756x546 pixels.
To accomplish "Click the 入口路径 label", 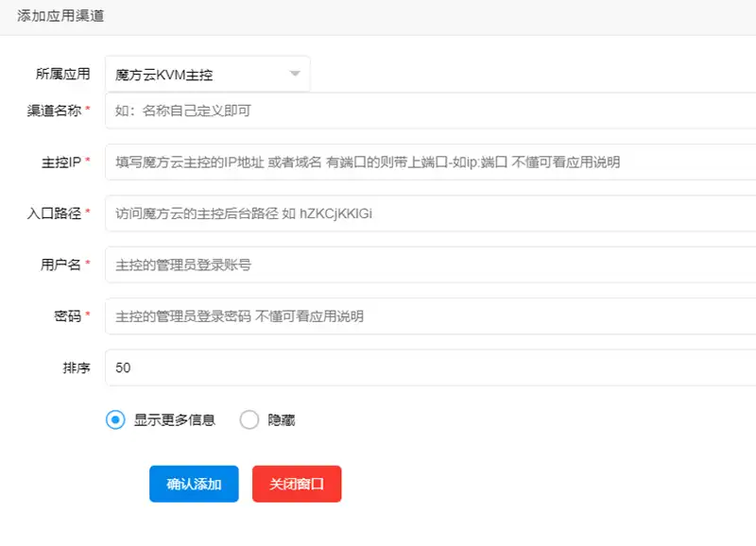I will pyautogui.click(x=54, y=213).
